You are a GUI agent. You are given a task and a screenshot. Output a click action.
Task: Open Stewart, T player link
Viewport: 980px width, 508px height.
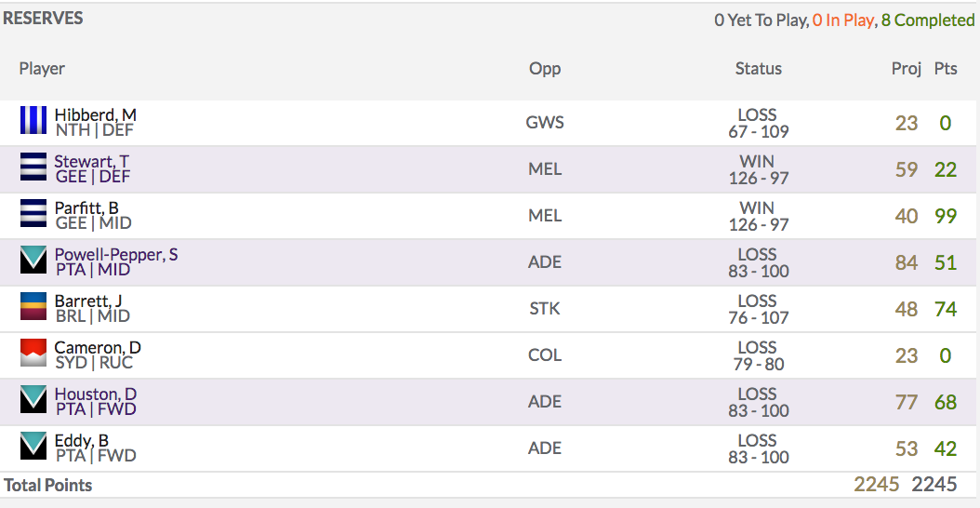pos(91,161)
